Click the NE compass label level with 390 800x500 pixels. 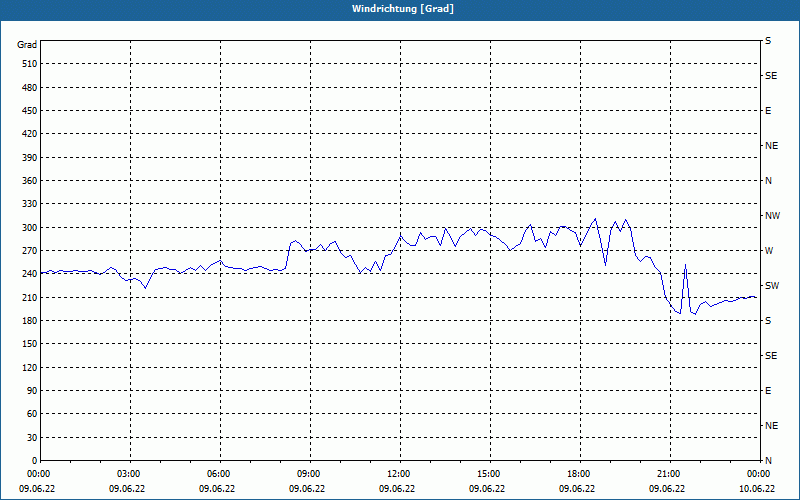[771, 146]
